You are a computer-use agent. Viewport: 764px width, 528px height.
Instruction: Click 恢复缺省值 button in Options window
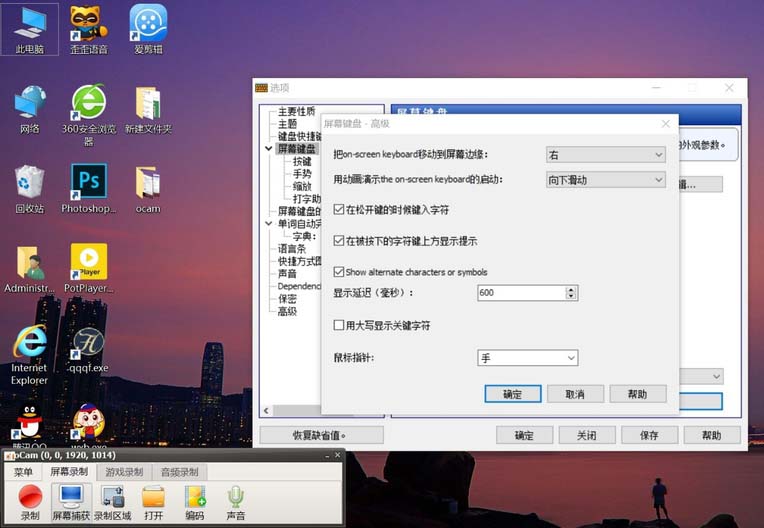point(322,435)
